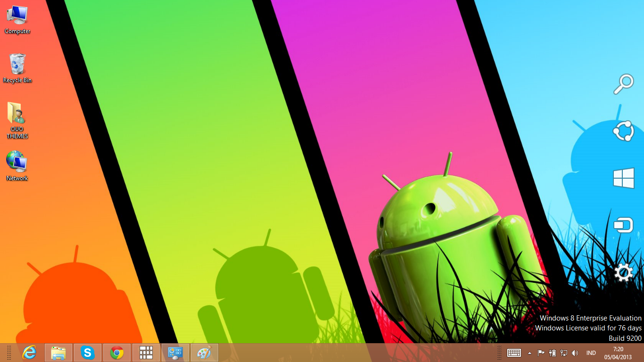
Task: Open File Explorer from taskbar
Action: click(58, 353)
